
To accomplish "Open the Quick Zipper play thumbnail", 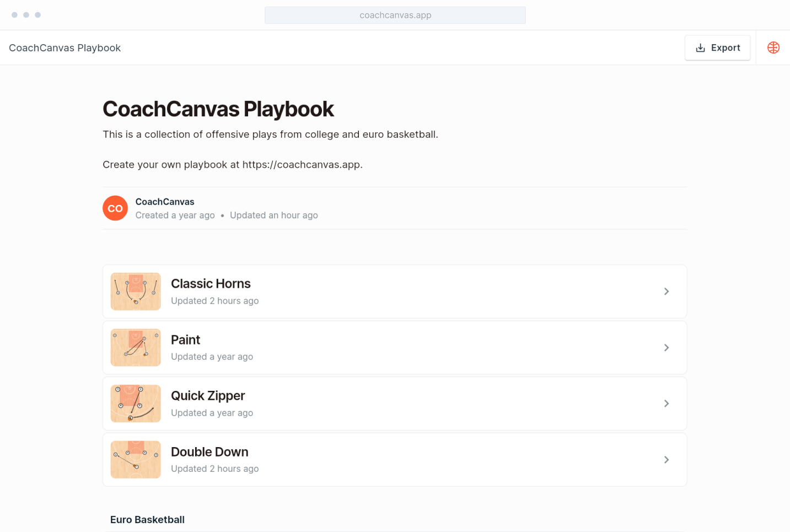I will (136, 404).
